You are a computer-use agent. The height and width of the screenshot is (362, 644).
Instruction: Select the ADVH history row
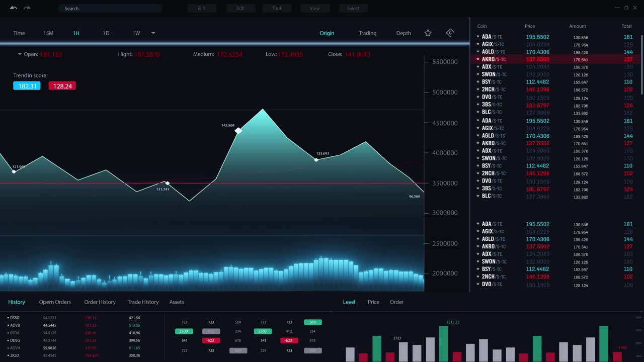click(74, 348)
